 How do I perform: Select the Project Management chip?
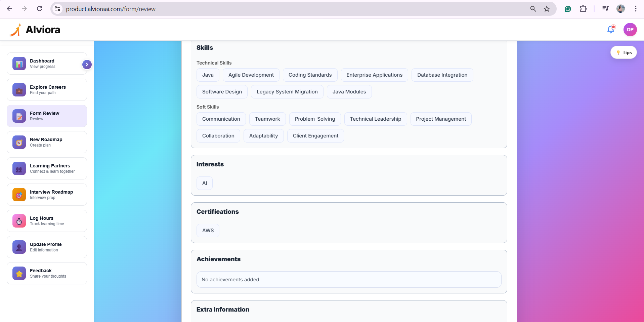click(x=441, y=119)
